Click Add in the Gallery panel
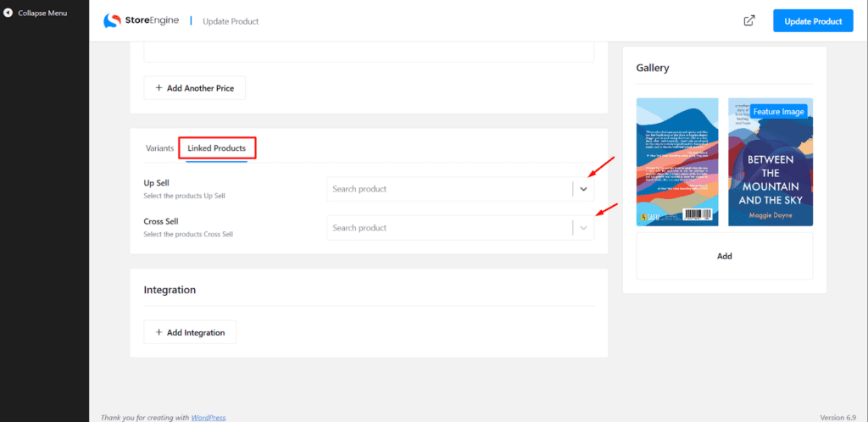 [x=724, y=256]
